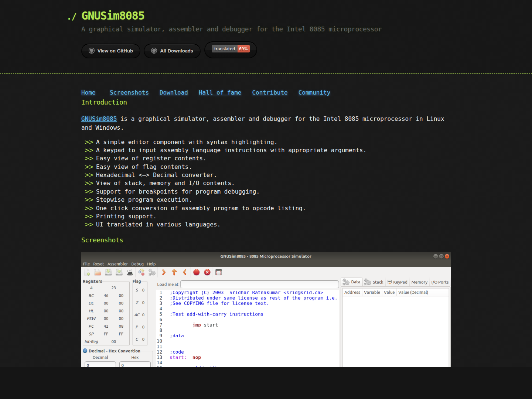Image resolution: width=532 pixels, height=399 pixels.
Task: Click the Address column header
Action: coord(352,292)
